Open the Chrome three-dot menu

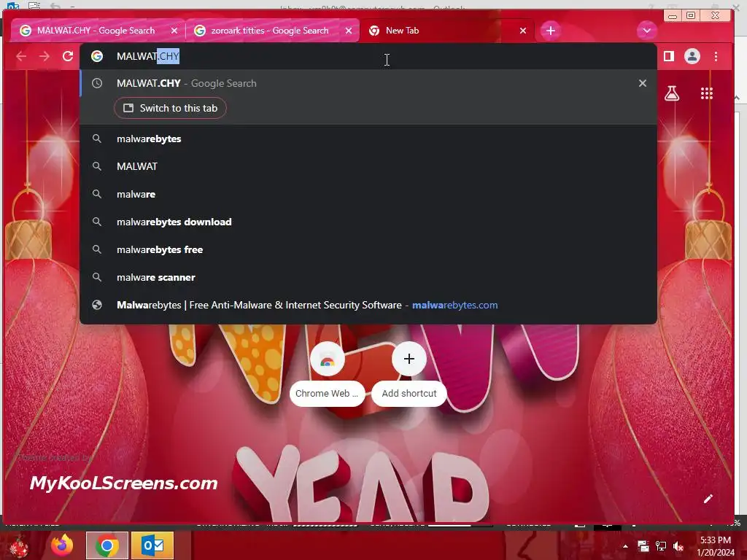tap(716, 56)
